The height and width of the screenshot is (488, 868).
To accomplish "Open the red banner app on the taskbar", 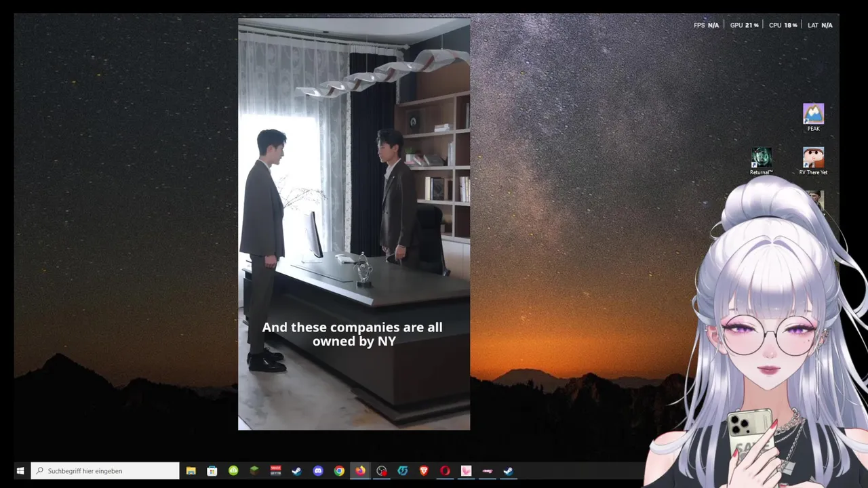I will click(276, 470).
